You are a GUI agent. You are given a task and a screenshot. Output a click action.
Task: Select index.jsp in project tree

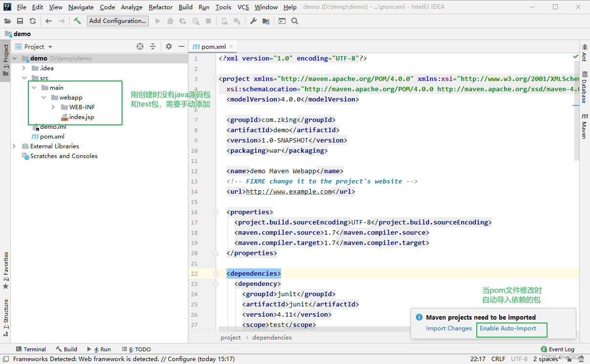[x=77, y=117]
